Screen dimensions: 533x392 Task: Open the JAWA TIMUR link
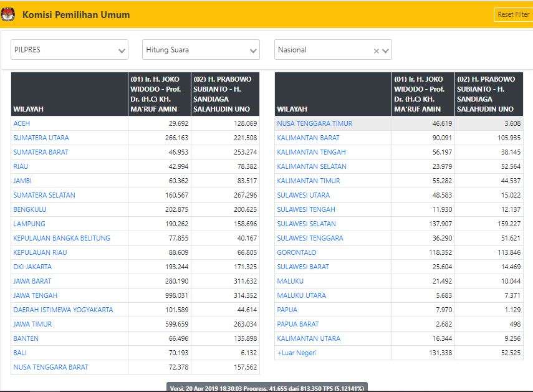point(32,324)
